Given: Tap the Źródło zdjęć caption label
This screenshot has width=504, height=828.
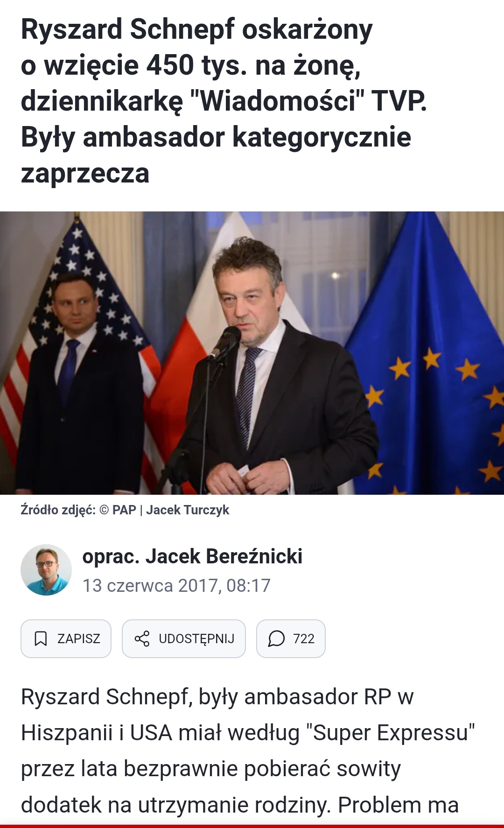Looking at the screenshot, I should point(58,510).
